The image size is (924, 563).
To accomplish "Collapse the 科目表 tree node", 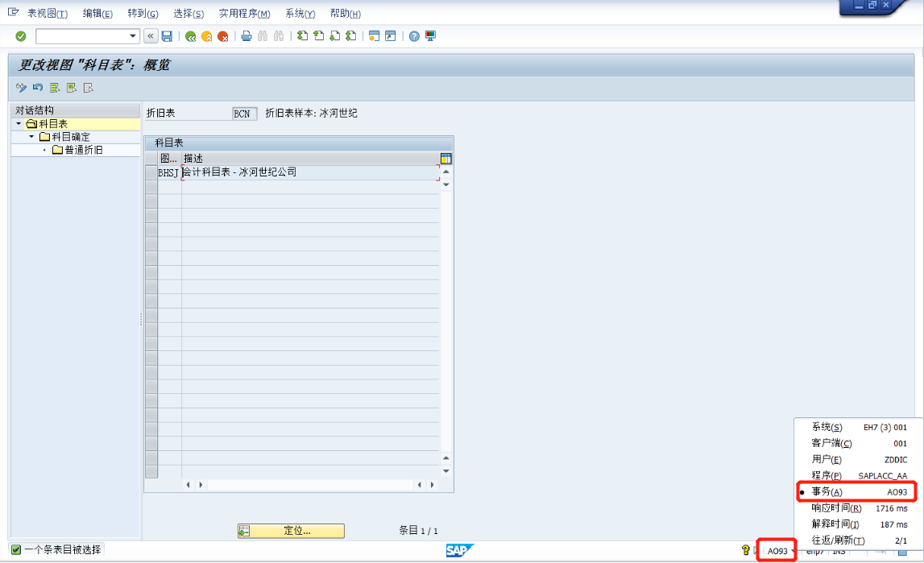I will 19,124.
